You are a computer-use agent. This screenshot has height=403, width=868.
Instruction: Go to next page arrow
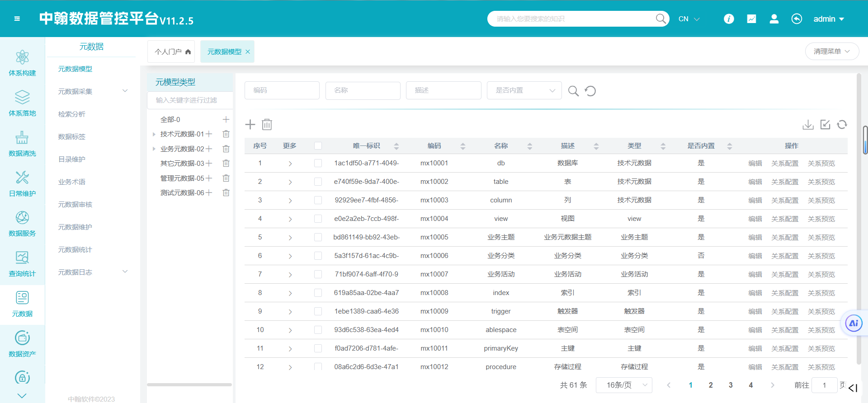(x=773, y=385)
